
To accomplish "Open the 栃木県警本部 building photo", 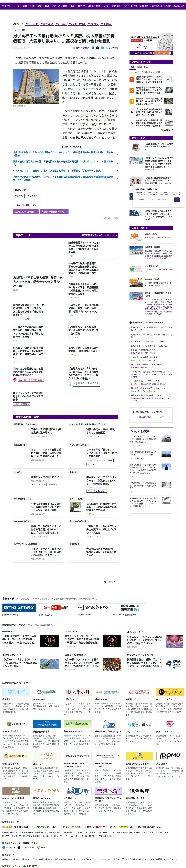I will coord(36,87).
